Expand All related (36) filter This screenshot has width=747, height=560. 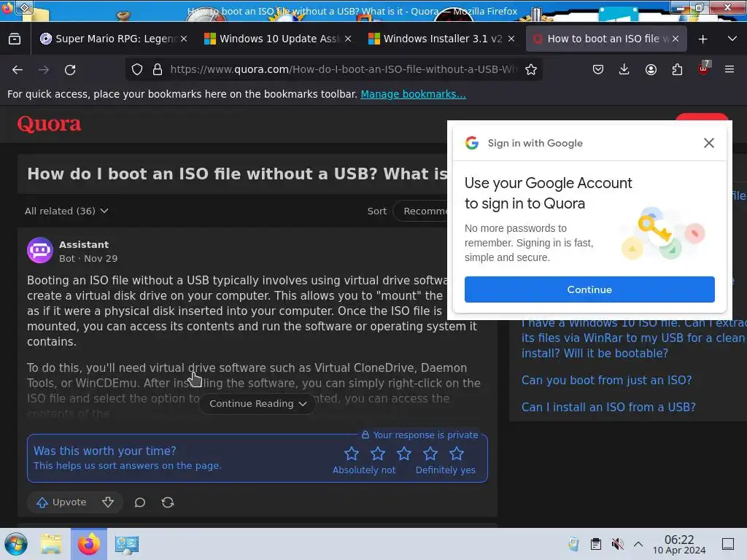pos(66,211)
